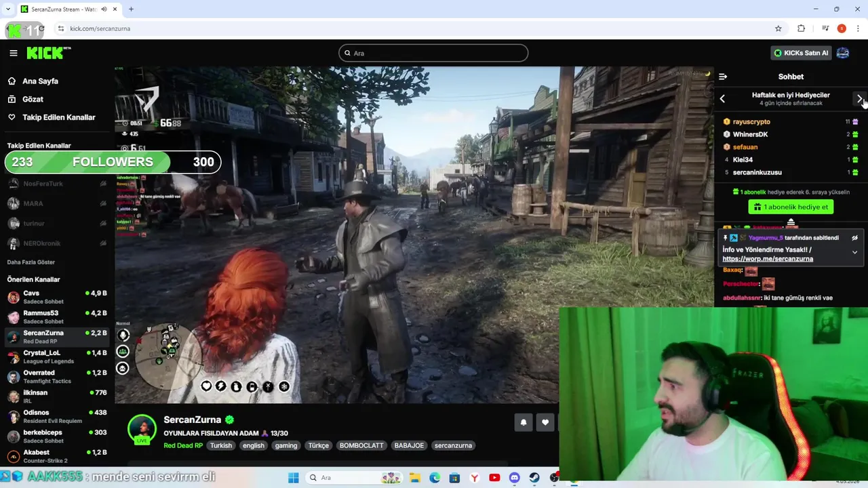Open the berkebiceps recommended channel

pyautogui.click(x=57, y=436)
